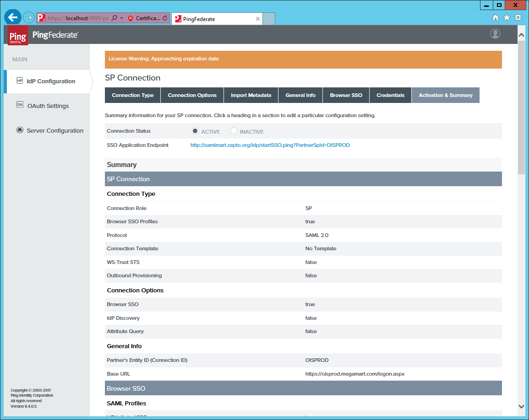Open a new browser tab

tap(269, 19)
